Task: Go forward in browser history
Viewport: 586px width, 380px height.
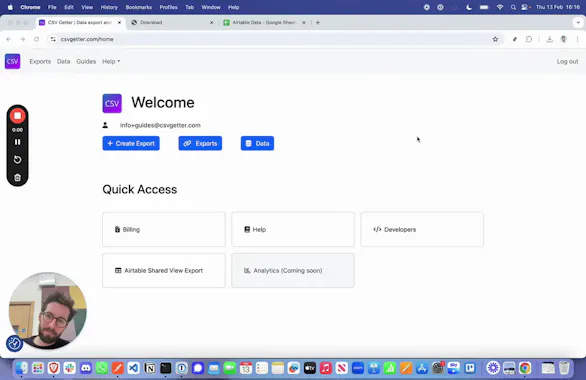Action: 22,39
